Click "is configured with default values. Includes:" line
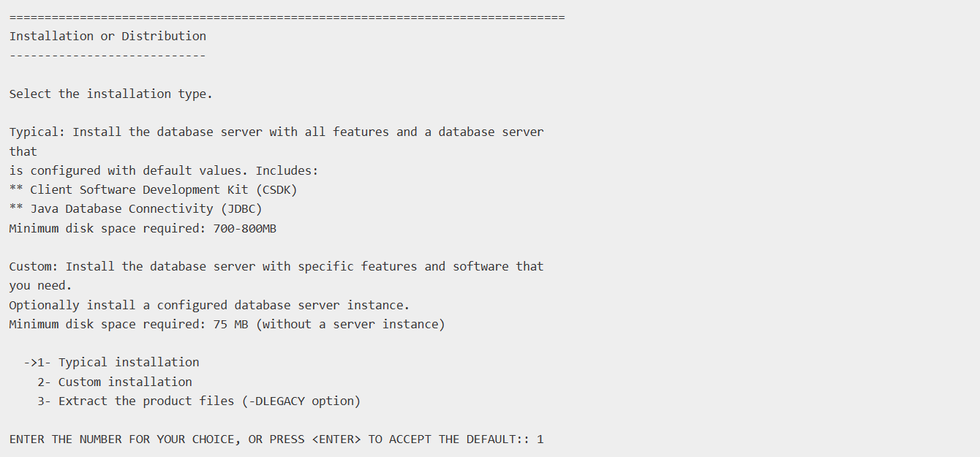This screenshot has height=457, width=980. [164, 170]
